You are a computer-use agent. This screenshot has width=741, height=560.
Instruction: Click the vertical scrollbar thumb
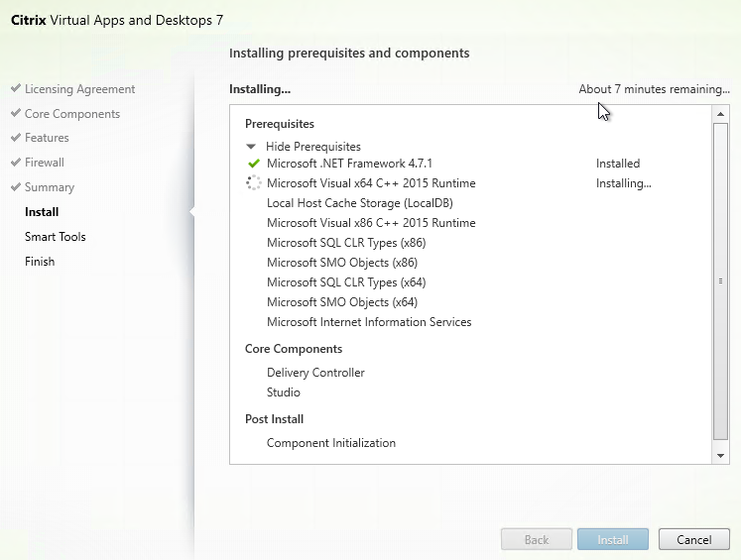coord(721,280)
